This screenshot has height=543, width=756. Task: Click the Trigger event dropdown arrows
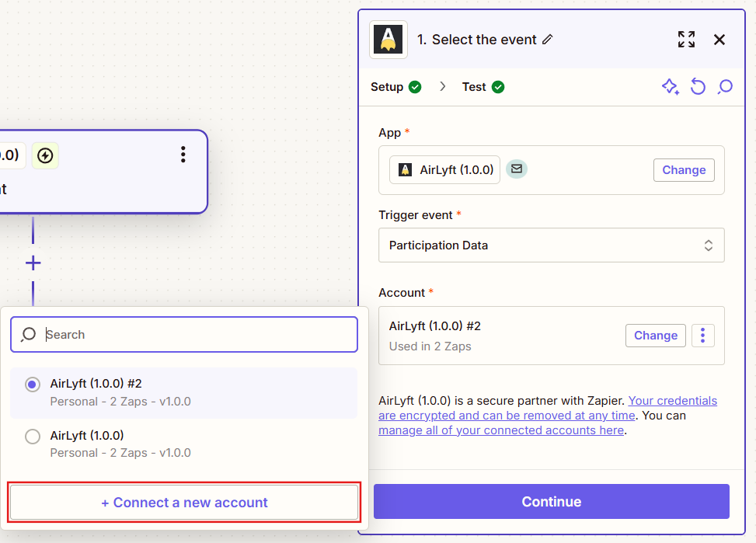(x=709, y=245)
